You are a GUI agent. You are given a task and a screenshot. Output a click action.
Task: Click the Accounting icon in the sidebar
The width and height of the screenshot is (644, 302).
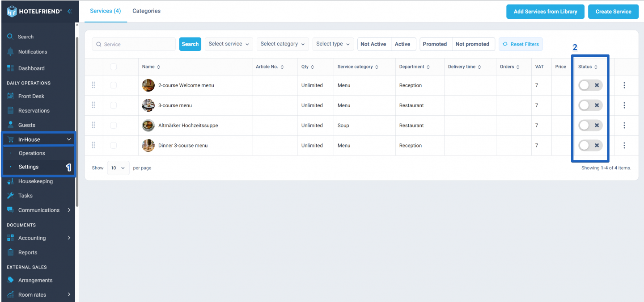coord(10,238)
